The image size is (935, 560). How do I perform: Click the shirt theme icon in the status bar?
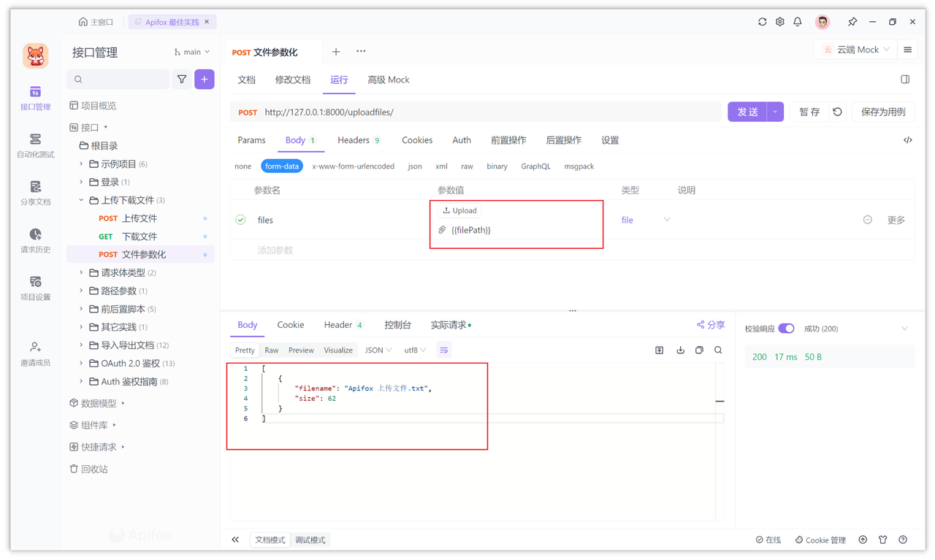tap(882, 540)
